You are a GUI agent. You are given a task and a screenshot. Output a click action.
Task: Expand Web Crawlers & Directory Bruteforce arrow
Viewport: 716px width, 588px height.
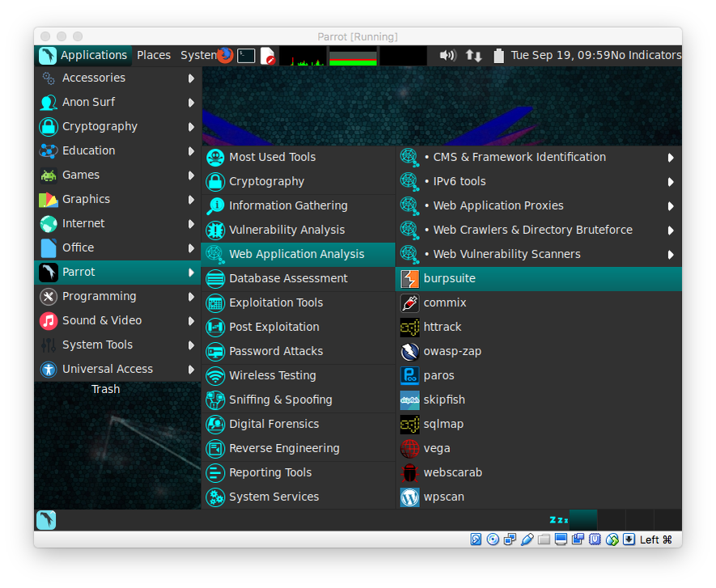671,230
